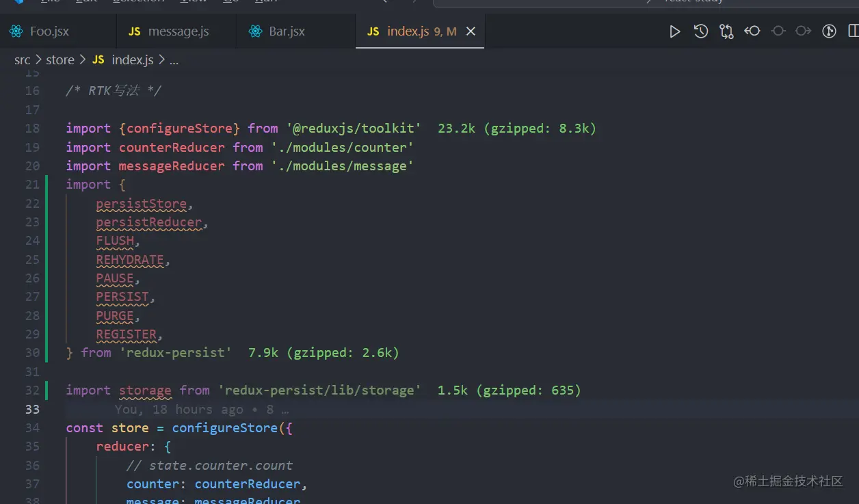Click the greyed next revision circle-arrow icon
Viewport: 859px width, 504px height.
804,31
